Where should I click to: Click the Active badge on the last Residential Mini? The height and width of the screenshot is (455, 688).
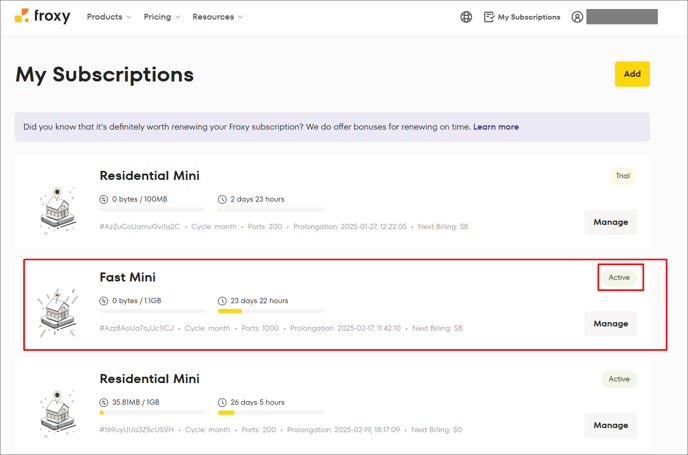tap(619, 379)
